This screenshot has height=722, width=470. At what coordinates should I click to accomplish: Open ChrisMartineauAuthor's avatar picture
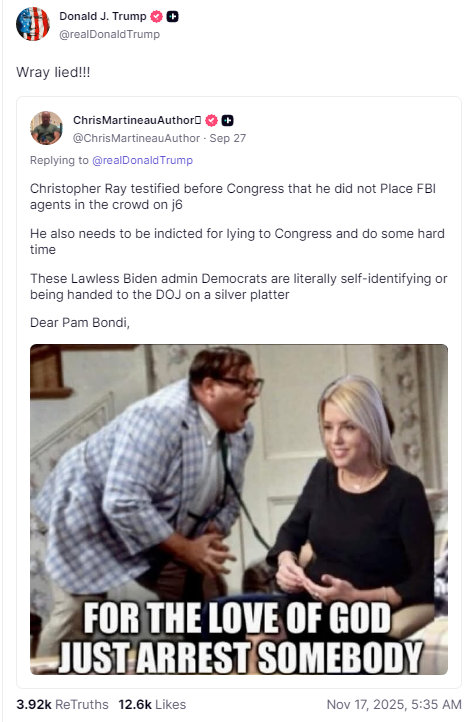click(x=46, y=128)
